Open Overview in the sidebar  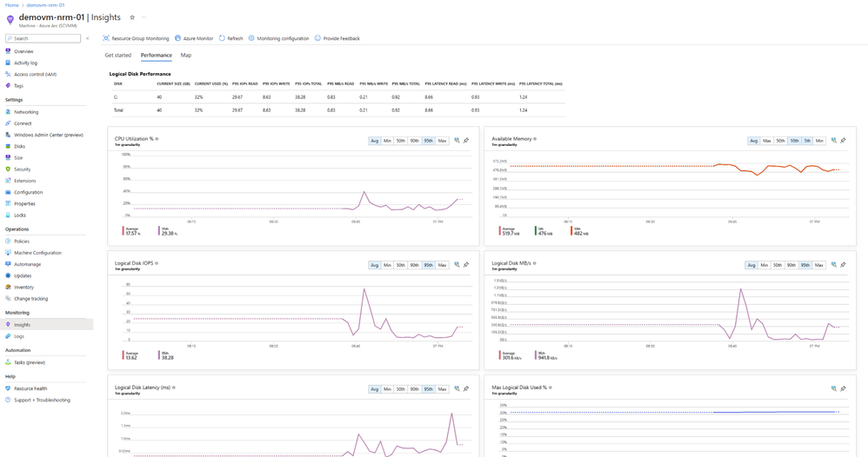23,51
